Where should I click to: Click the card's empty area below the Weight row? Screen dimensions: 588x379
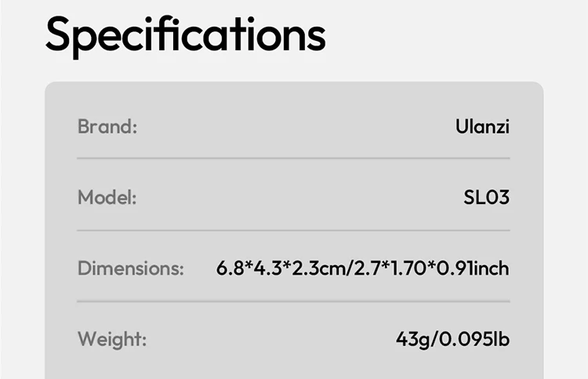(x=293, y=369)
